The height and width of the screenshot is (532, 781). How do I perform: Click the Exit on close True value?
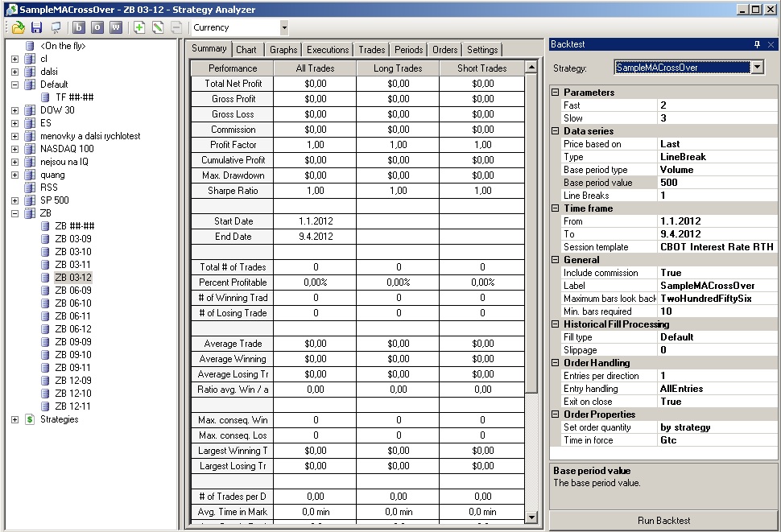point(717,401)
